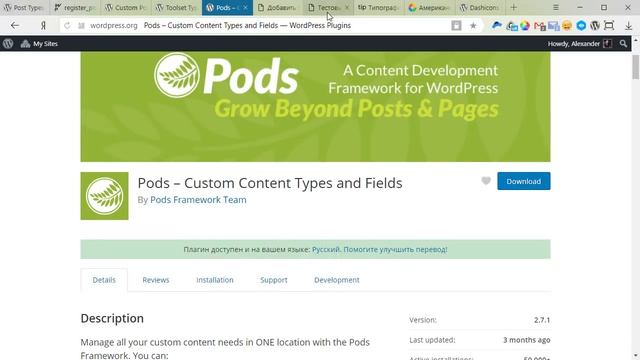Image resolution: width=640 pixels, height=360 pixels.
Task: Switch to Типограф browser tab
Action: pos(378,7)
